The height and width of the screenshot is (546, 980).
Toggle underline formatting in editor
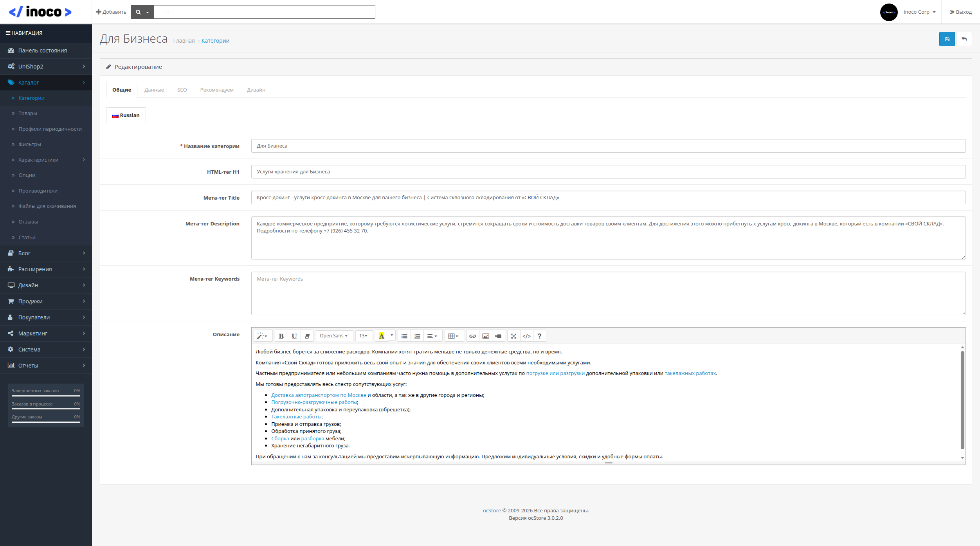(x=294, y=336)
